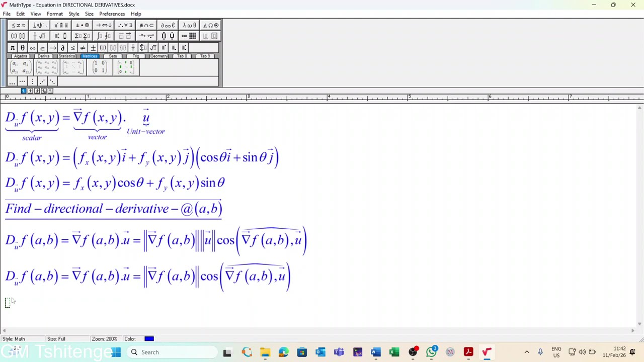This screenshot has width=644, height=362.
Task: Click the Windows Start button
Action: click(x=116, y=352)
